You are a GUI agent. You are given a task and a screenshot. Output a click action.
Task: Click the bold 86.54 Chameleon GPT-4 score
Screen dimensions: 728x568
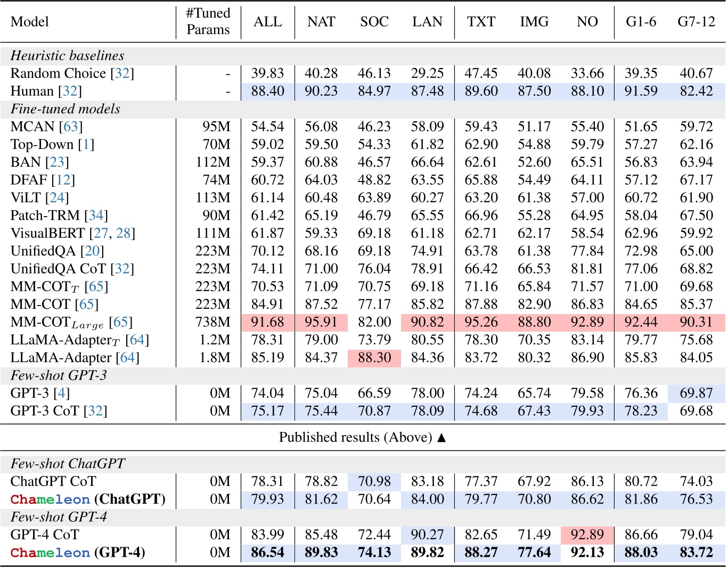(x=268, y=553)
